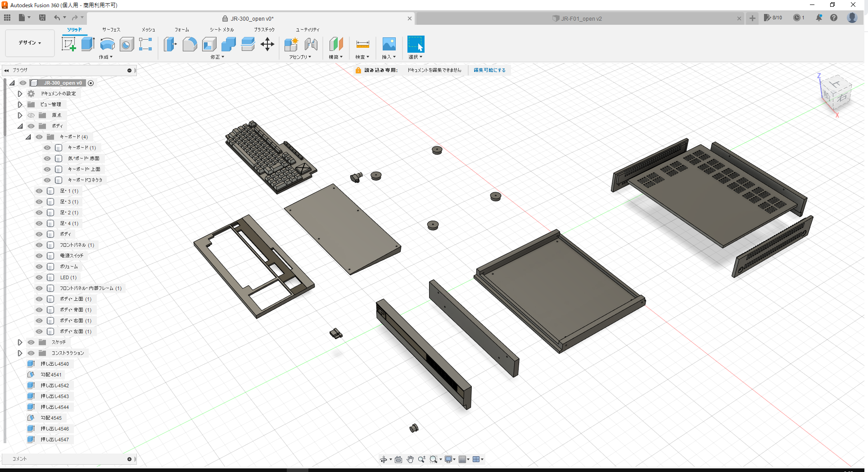Create a Joint from the assembly group
The height and width of the screenshot is (472, 868).
pyautogui.click(x=311, y=45)
